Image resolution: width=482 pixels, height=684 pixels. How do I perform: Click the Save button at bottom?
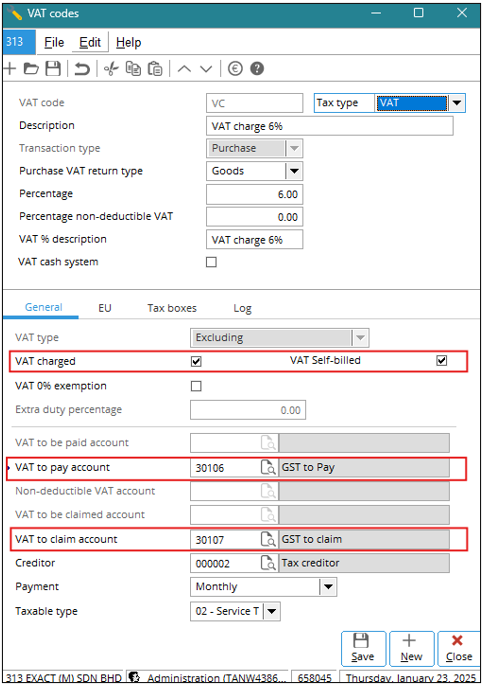coord(363,648)
